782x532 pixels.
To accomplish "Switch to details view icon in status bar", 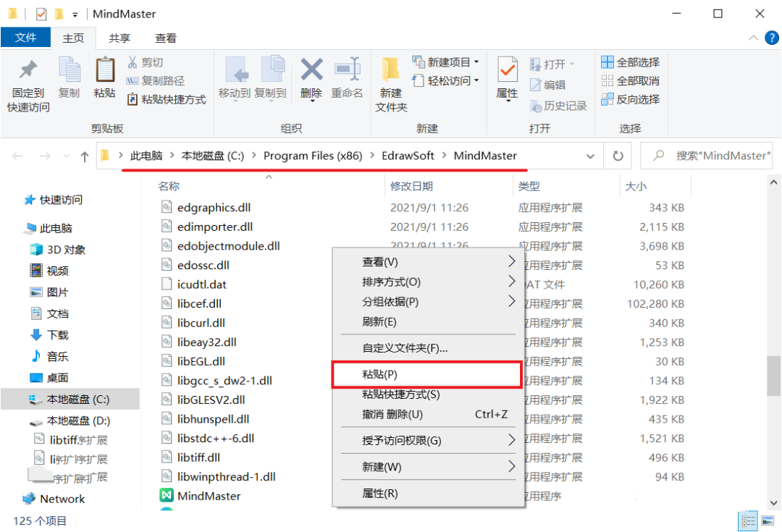I will [x=747, y=521].
